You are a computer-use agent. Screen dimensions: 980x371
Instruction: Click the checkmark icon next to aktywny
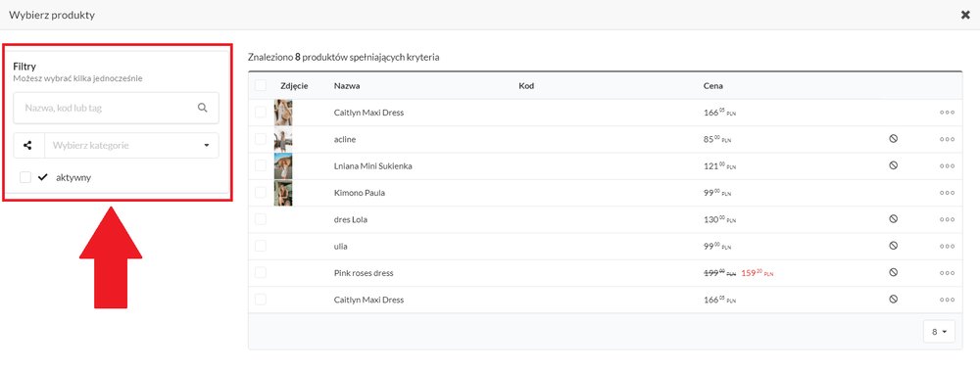point(42,177)
